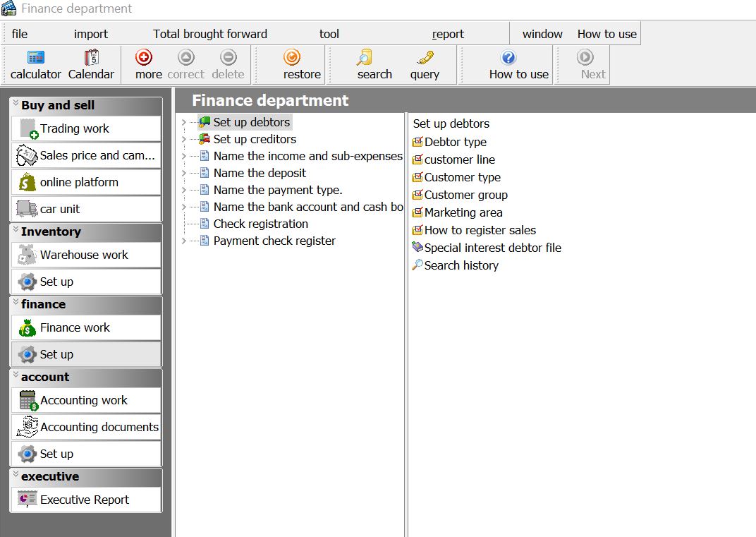This screenshot has width=756, height=537.
Task: Select Check registration tree item
Action: point(260,224)
